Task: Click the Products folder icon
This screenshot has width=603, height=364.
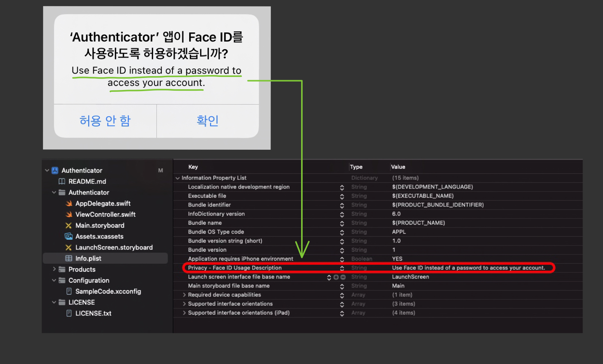Action: (62, 269)
